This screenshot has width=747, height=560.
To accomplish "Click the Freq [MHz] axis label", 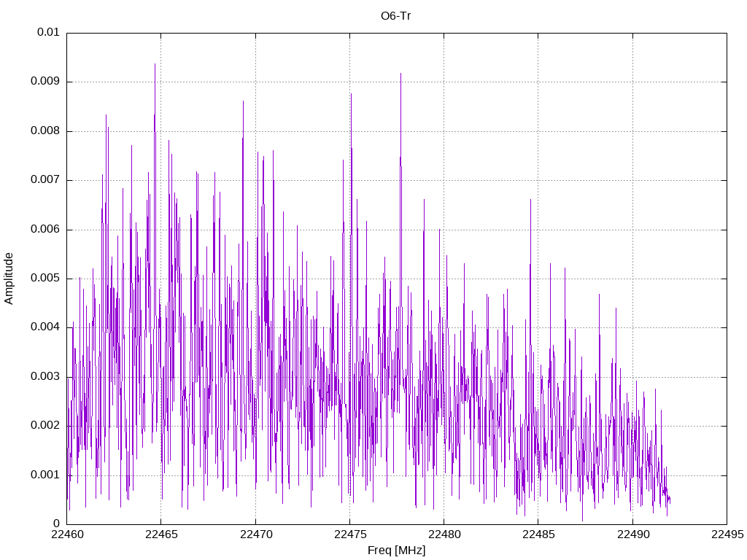I will coord(396,550).
